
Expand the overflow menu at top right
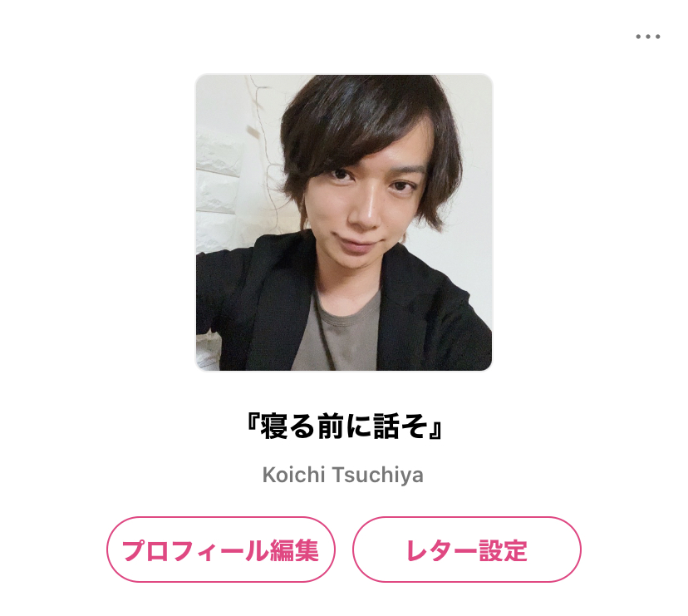click(x=647, y=37)
